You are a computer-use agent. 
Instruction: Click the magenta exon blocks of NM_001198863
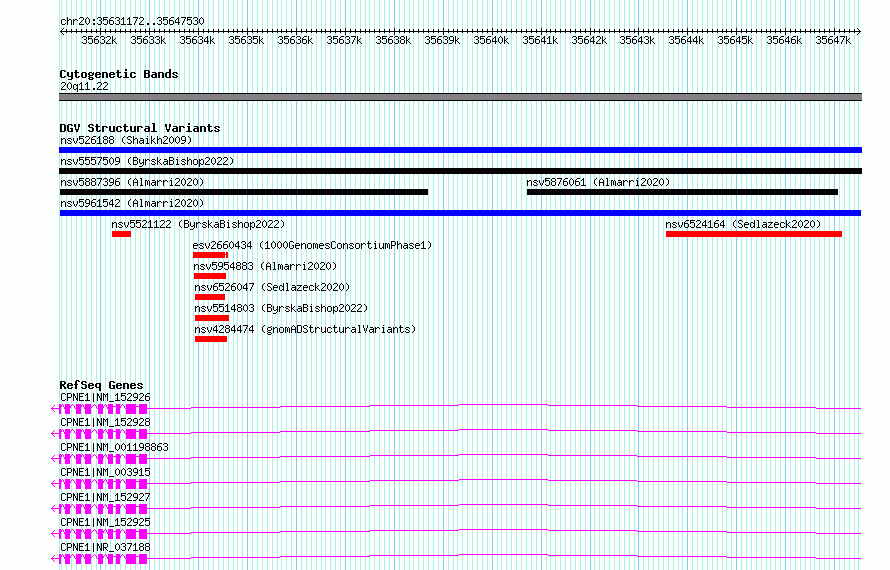(x=103, y=459)
